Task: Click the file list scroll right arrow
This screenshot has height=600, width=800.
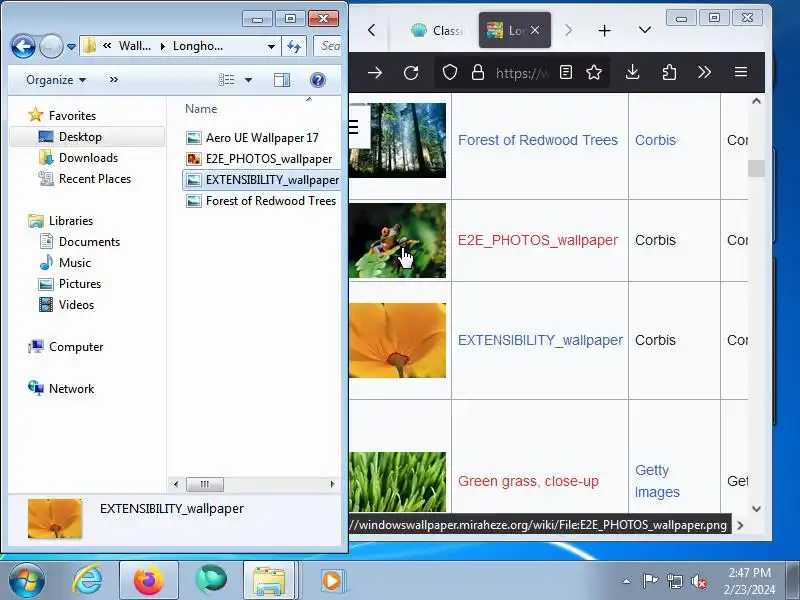Action: pyautogui.click(x=332, y=484)
